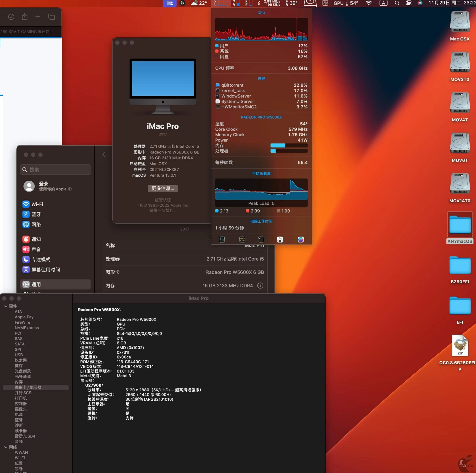Select USB in hardware list
Screen dimensions: 476x473
point(19,355)
